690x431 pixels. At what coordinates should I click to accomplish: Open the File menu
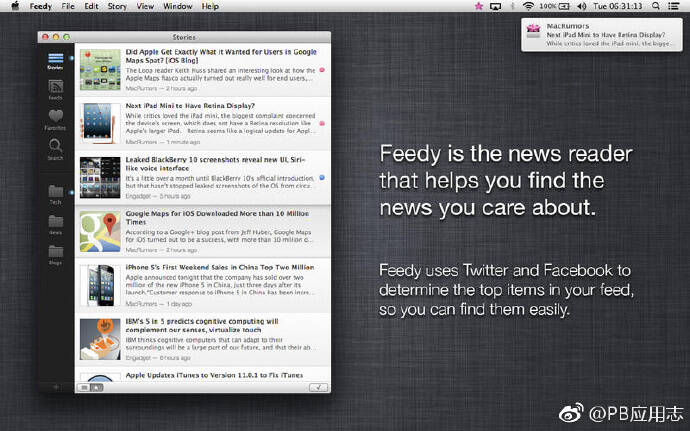68,6
